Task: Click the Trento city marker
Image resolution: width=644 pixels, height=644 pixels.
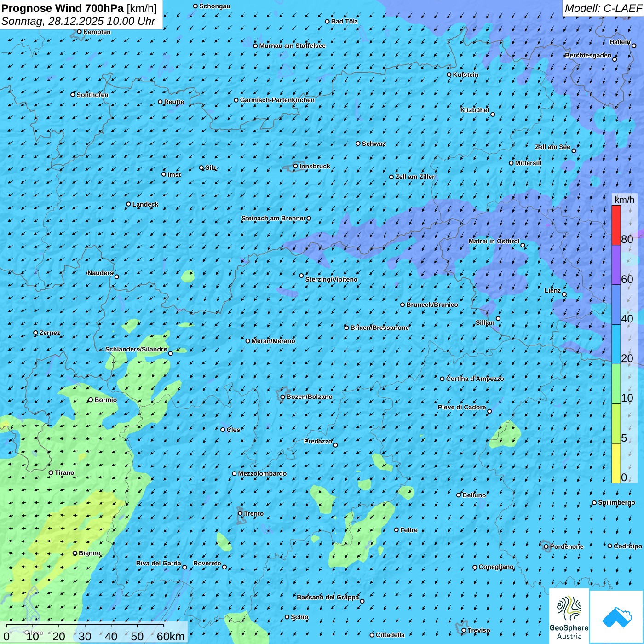Action: tap(240, 513)
